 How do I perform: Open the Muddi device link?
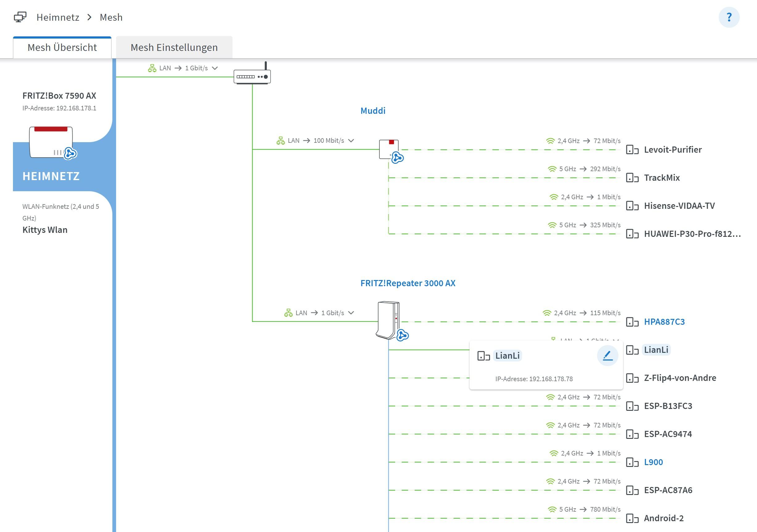click(x=373, y=111)
